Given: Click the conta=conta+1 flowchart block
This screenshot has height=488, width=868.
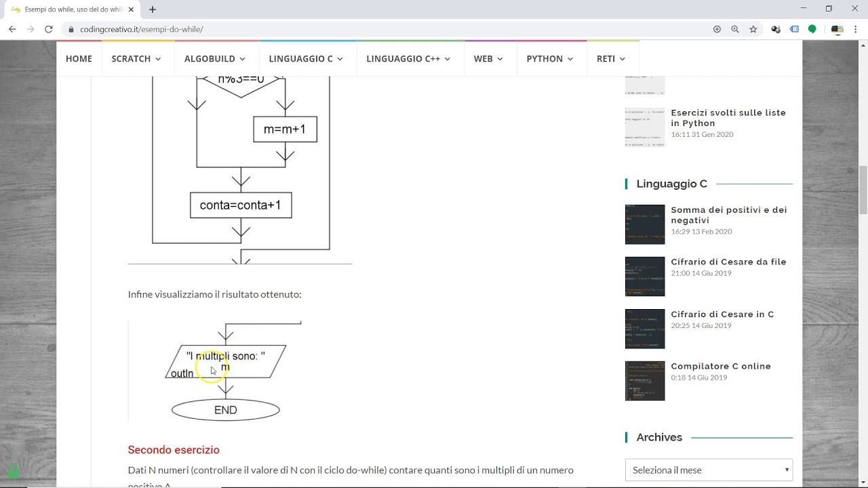Looking at the screenshot, I should (x=241, y=205).
